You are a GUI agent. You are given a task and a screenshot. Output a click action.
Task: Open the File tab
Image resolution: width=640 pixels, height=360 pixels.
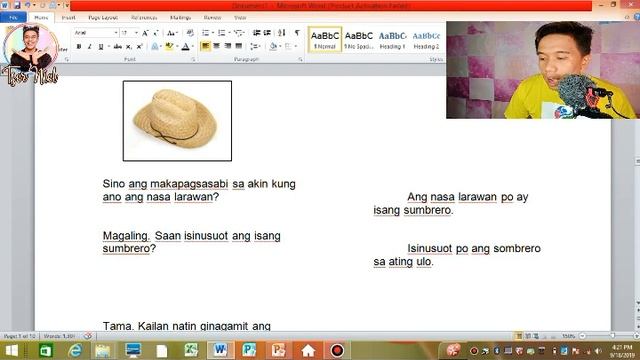pos(13,18)
